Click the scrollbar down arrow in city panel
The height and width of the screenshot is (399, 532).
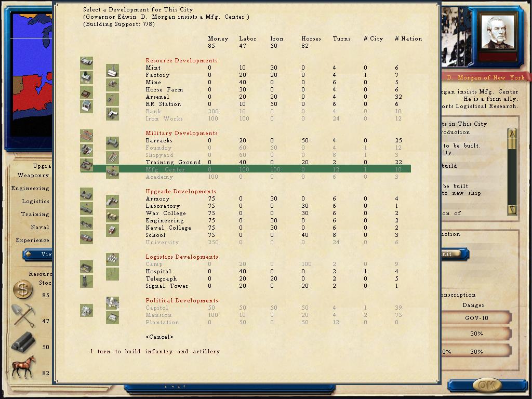point(512,209)
